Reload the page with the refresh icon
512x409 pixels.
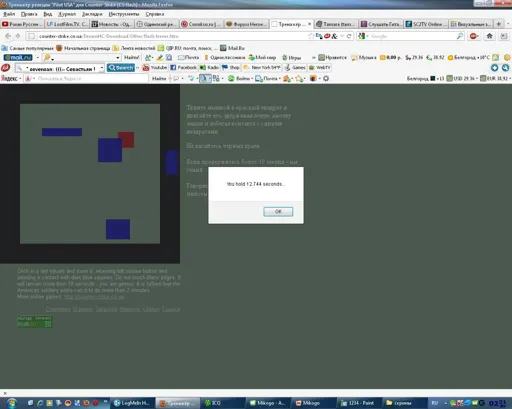point(349,36)
